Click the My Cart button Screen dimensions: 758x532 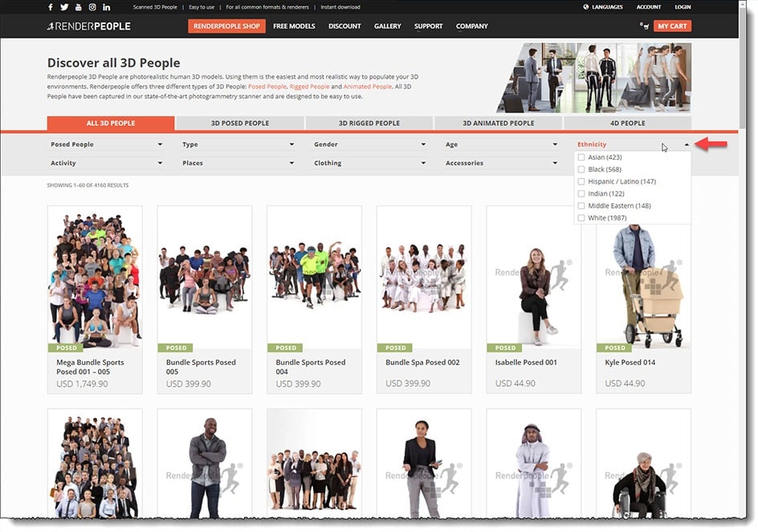[x=672, y=26]
